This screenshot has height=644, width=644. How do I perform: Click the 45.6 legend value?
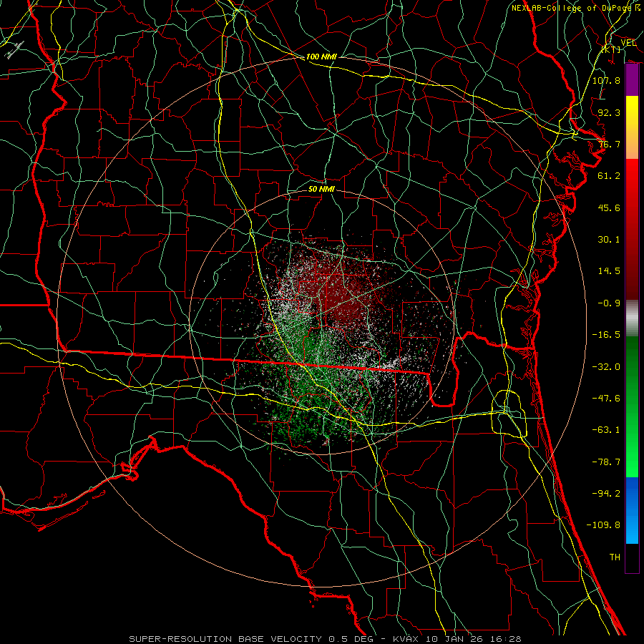point(609,208)
